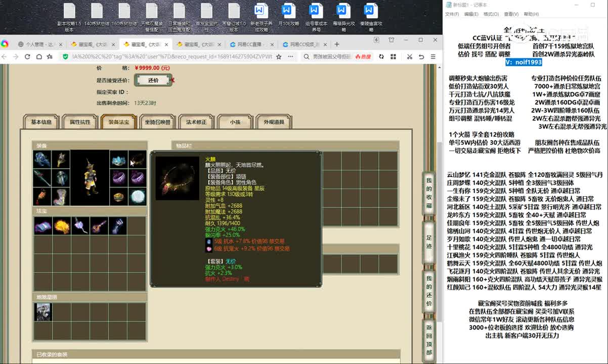
Task: Open the 属性抗性 tab
Action: pos(80,122)
